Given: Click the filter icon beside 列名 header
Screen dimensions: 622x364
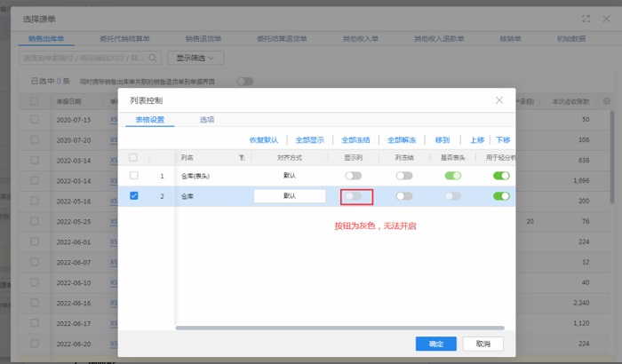Looking at the screenshot, I should tap(242, 157).
